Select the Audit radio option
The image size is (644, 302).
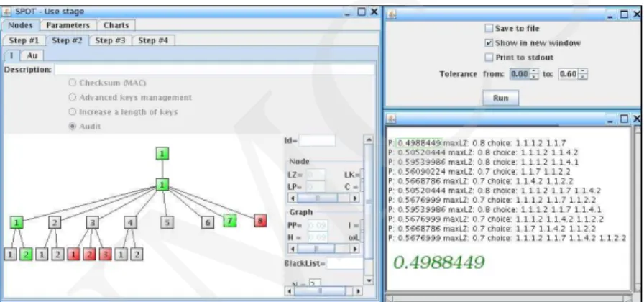tap(73, 127)
